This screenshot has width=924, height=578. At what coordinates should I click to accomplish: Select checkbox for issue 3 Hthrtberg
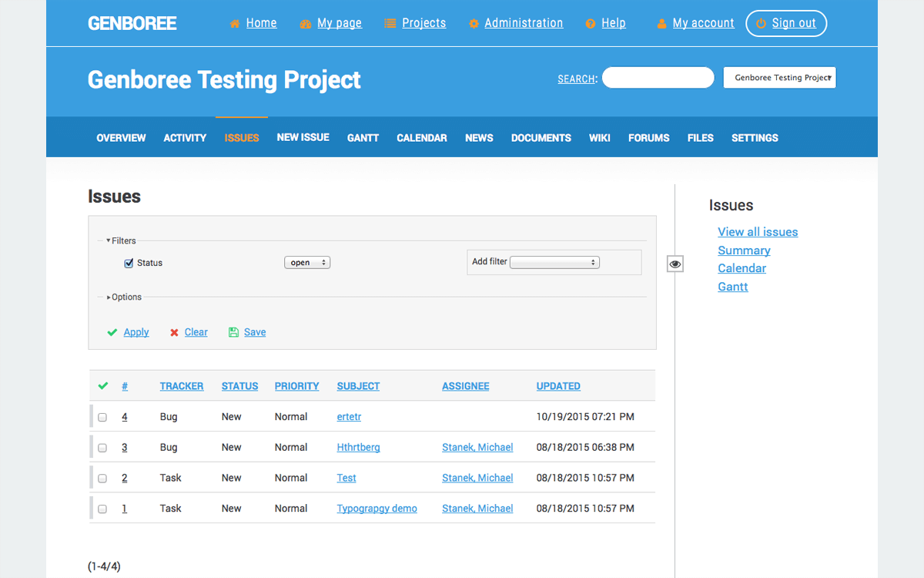click(102, 448)
